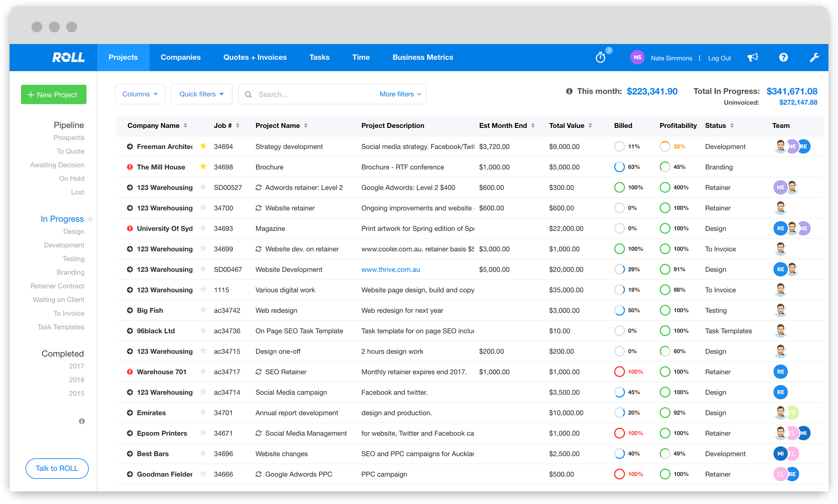
Task: Show Completed projects from 2017
Action: (76, 366)
